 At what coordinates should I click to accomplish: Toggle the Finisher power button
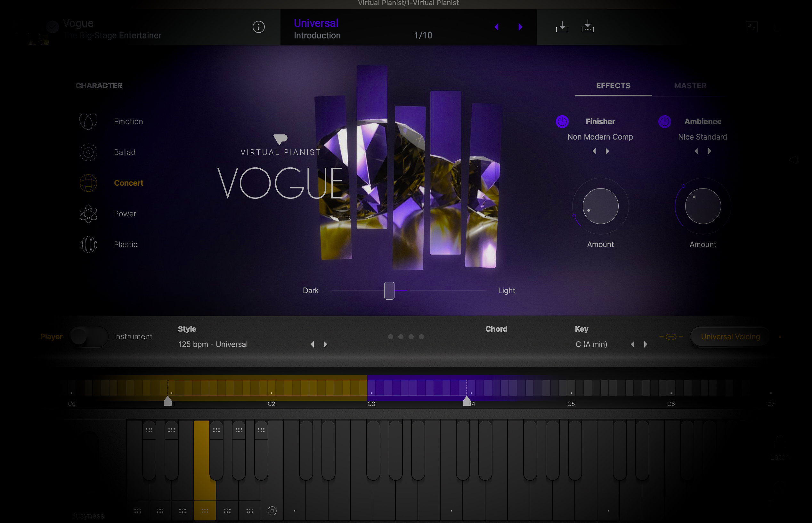click(x=562, y=121)
